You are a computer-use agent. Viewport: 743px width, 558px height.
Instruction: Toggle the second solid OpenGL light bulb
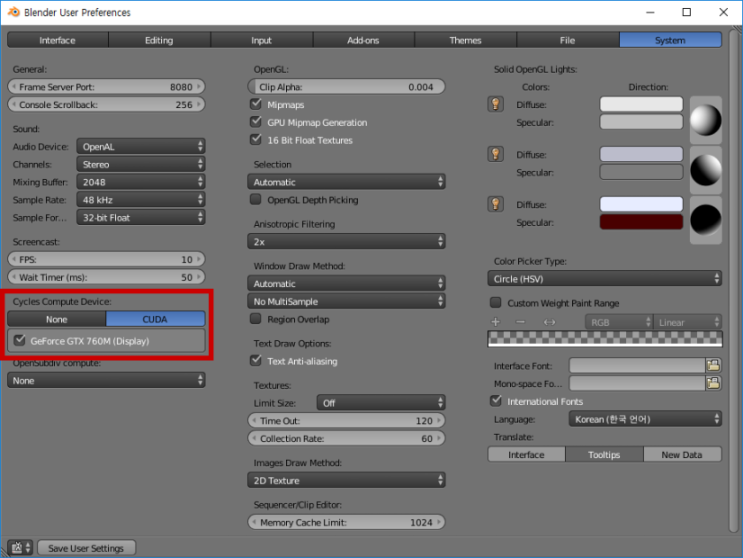495,154
